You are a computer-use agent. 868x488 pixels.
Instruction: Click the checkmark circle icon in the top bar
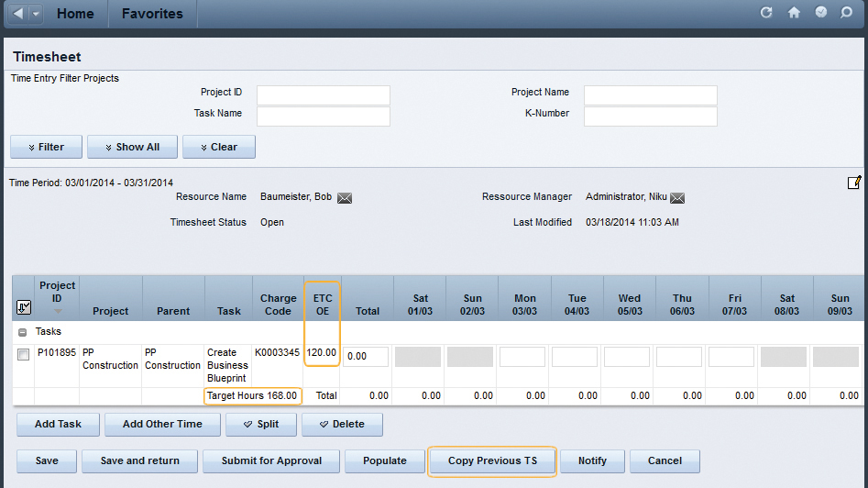click(820, 13)
